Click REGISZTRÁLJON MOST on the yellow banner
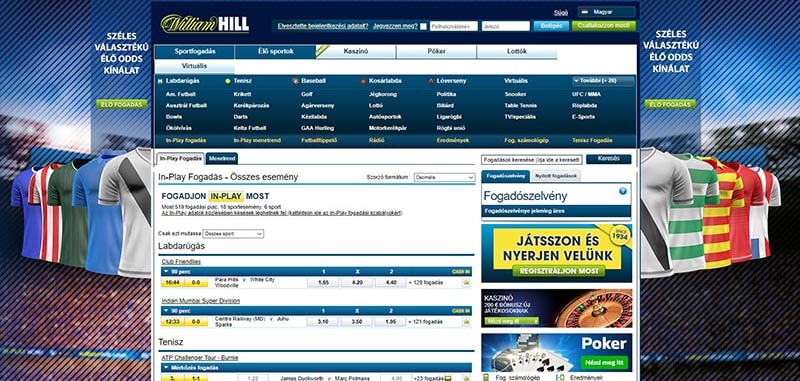800x381 pixels. (x=559, y=271)
